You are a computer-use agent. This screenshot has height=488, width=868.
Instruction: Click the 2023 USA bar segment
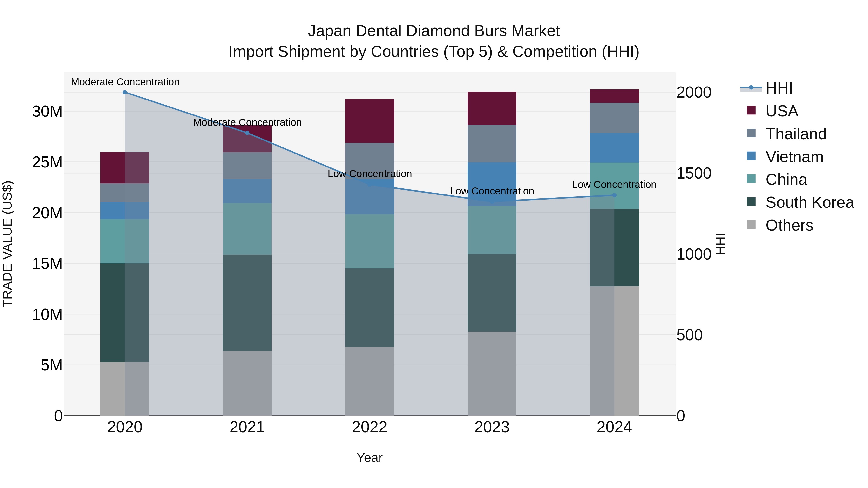coord(492,108)
